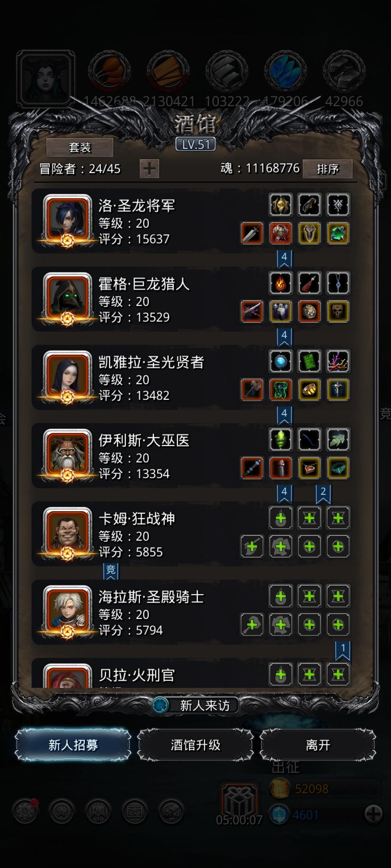391x868 pixels.
Task: Tap 霍格·巨龙猎人's skull mask equipment
Action: (338, 311)
